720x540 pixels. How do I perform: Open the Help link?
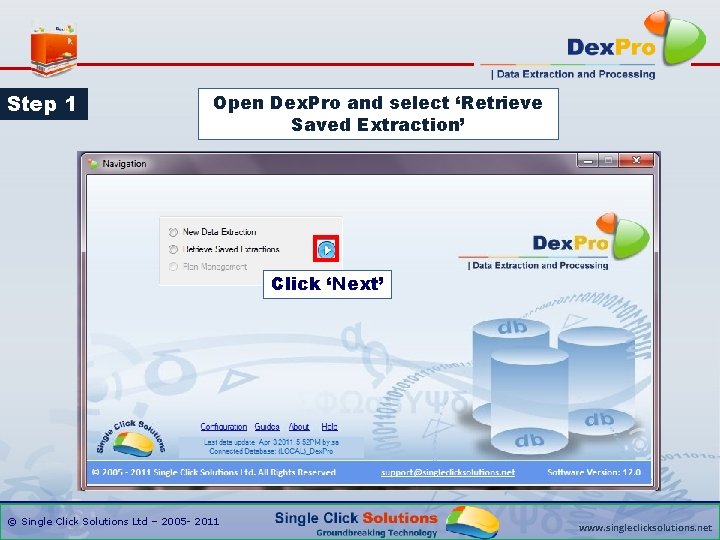[x=329, y=427]
